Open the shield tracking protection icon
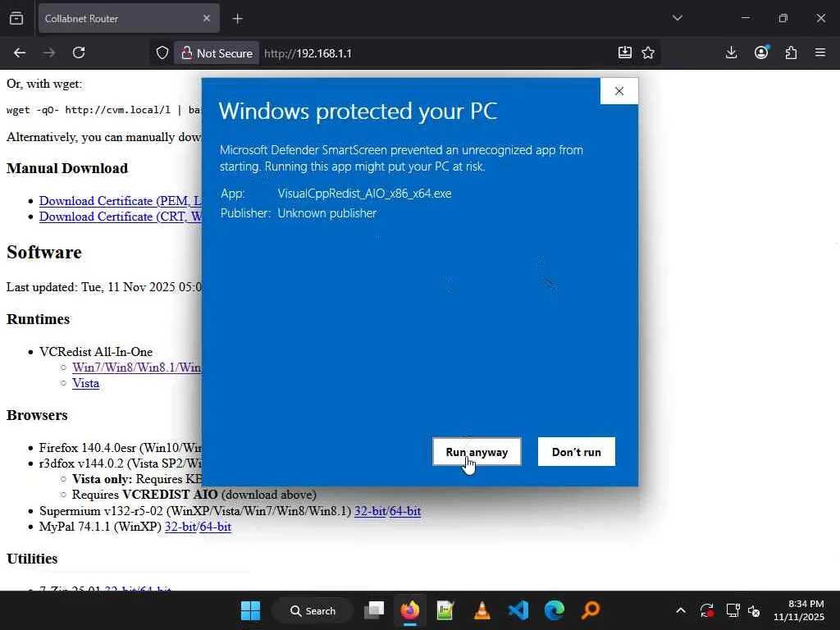Image resolution: width=840 pixels, height=630 pixels. pos(162,53)
